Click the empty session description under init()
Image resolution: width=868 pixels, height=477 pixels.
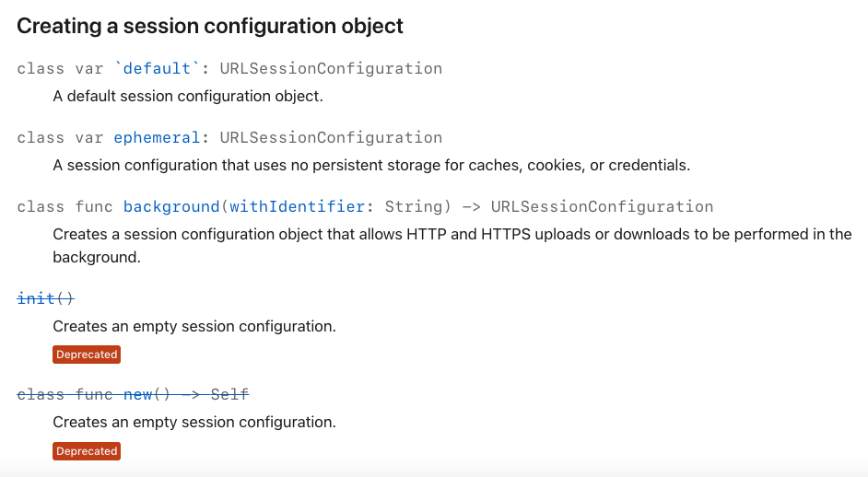coord(194,327)
